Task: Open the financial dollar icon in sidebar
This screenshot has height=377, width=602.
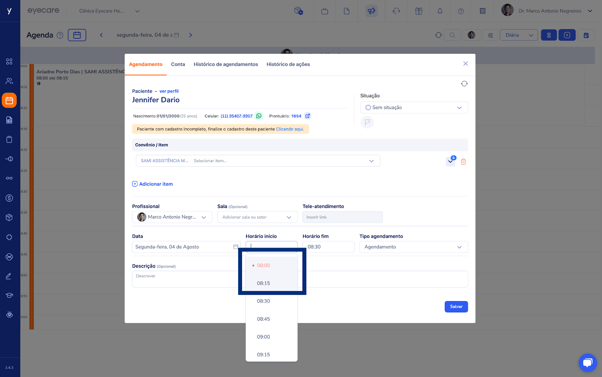Action: pos(9,198)
